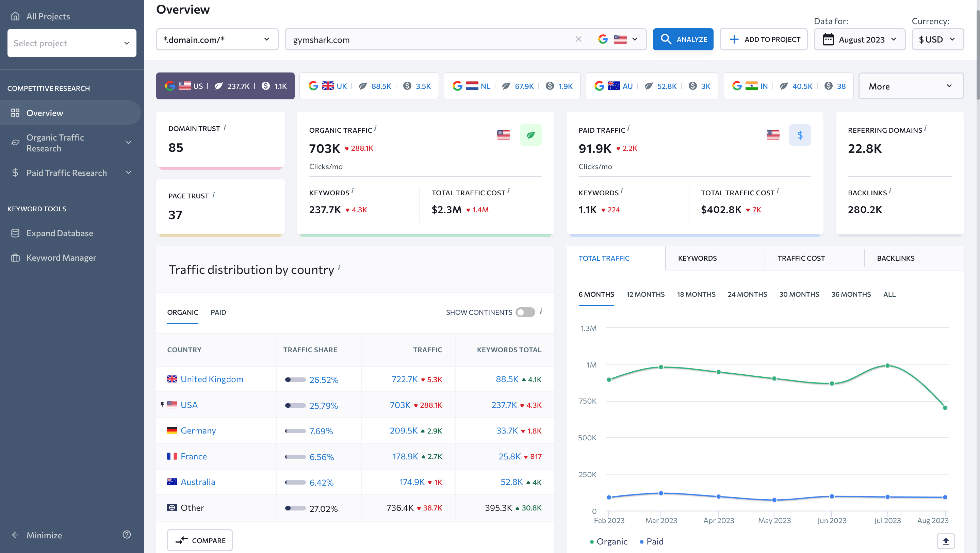Clear the domain search field with X
This screenshot has height=553, width=980.
pos(578,39)
